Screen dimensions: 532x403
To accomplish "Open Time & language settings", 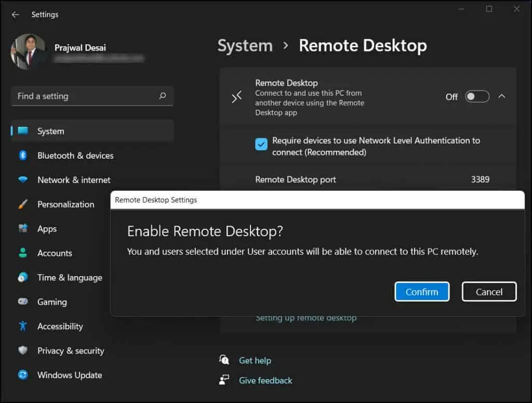I will (70, 278).
